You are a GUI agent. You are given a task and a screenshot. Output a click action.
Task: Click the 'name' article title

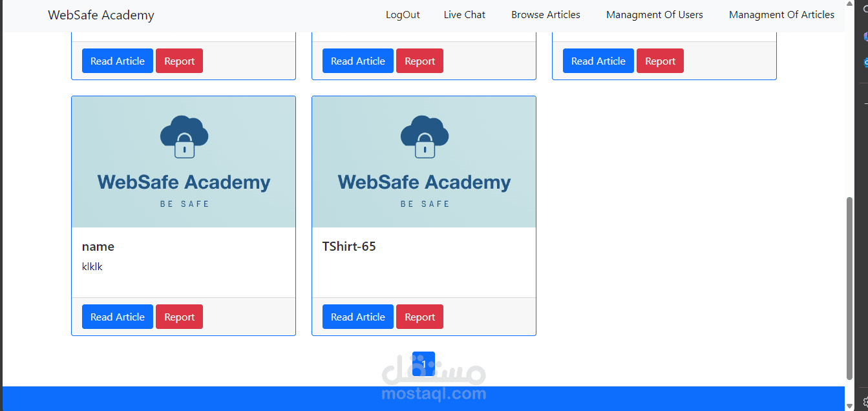point(98,246)
